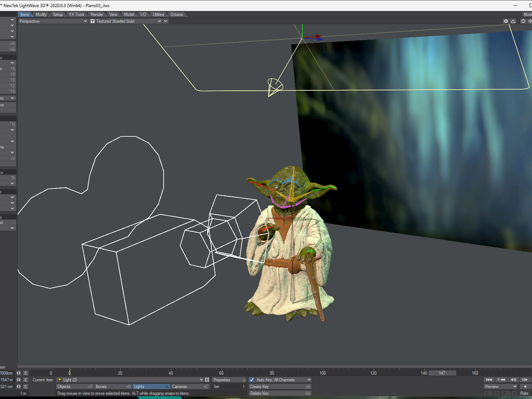Click timeline at frame 100
Image resolution: width=532 pixels, height=399 pixels.
tap(323, 373)
